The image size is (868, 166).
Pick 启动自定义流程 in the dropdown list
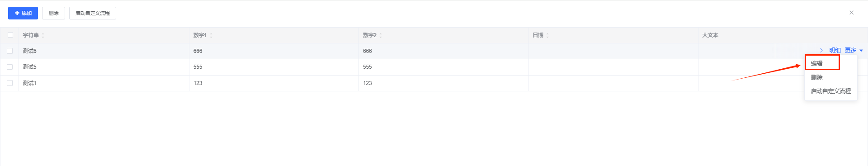tap(831, 91)
